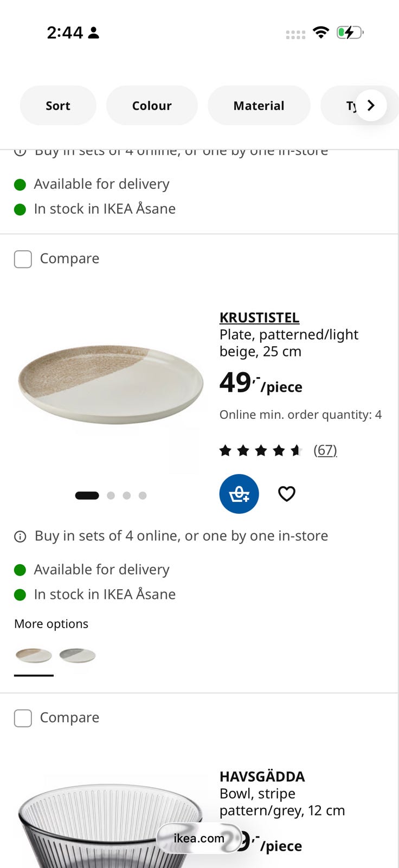The width and height of the screenshot is (399, 868).
Task: Save KRUSTISTEL plate to favourites heart
Action: click(x=287, y=494)
